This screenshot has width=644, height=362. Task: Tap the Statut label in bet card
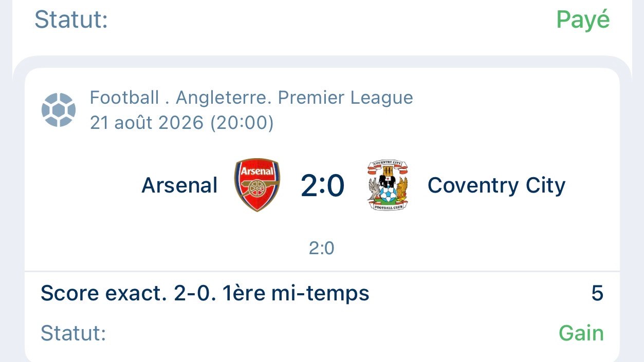73,333
